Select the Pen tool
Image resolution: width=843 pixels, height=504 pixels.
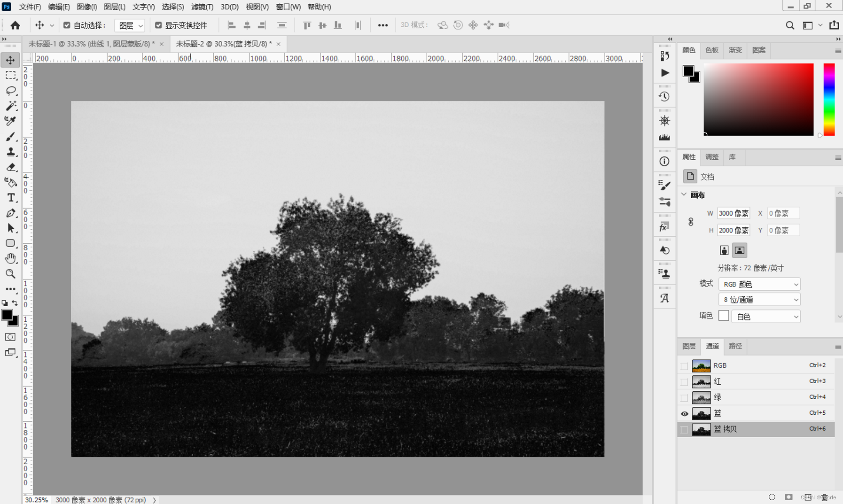pyautogui.click(x=10, y=213)
